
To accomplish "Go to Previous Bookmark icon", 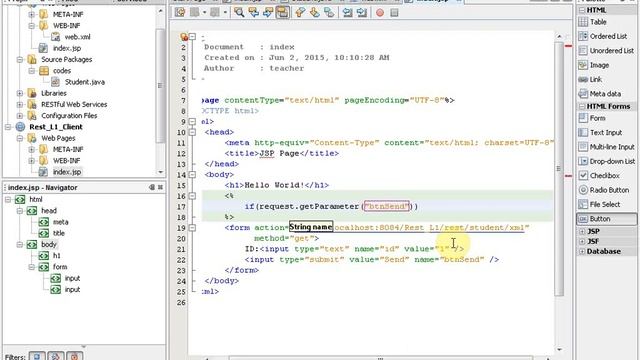I will point(300,13).
